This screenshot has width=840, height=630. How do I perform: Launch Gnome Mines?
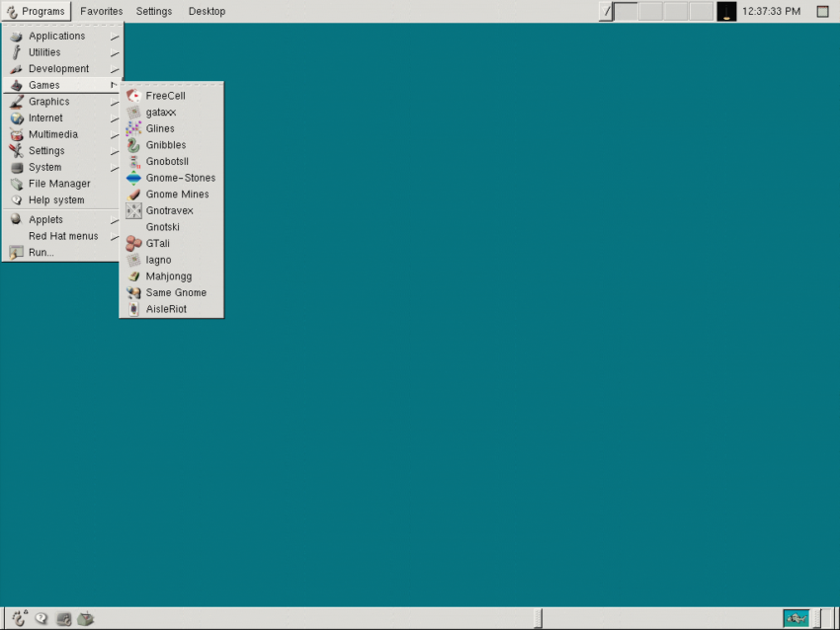[171, 195]
